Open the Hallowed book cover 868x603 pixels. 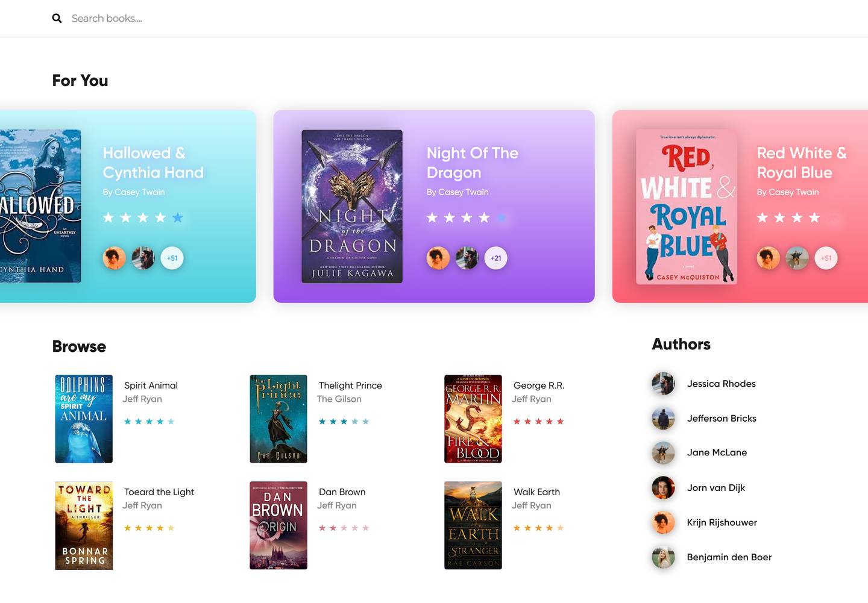[x=40, y=206]
